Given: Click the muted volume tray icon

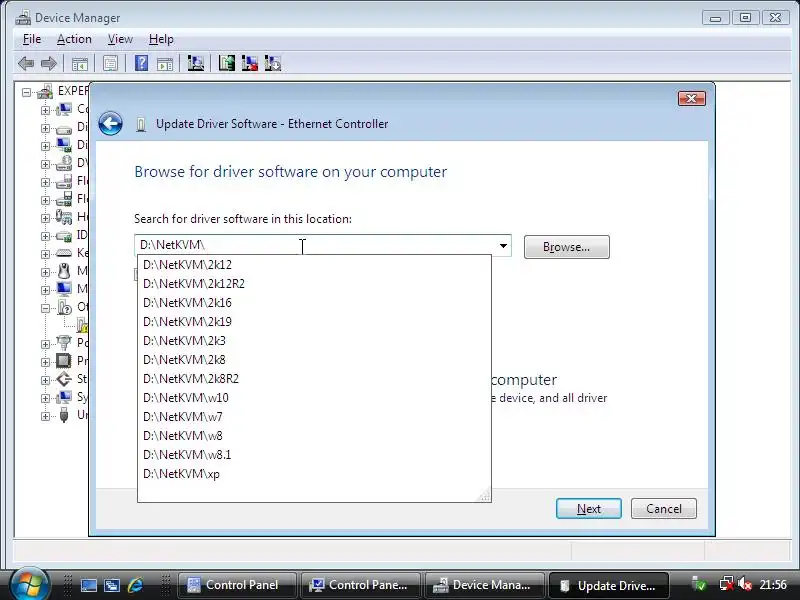Looking at the screenshot, I should pyautogui.click(x=745, y=584).
